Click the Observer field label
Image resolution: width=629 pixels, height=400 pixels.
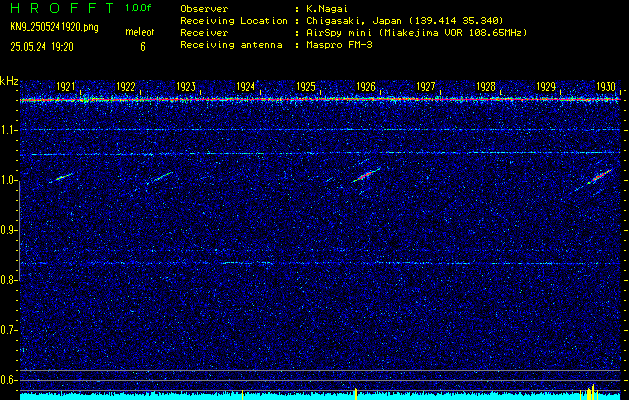pos(204,9)
